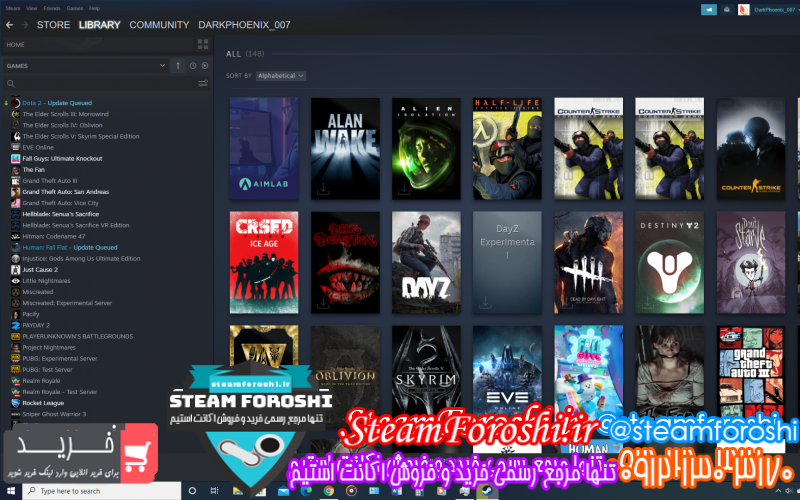Open the Community tab
This screenshot has height=500, width=800.
point(159,24)
